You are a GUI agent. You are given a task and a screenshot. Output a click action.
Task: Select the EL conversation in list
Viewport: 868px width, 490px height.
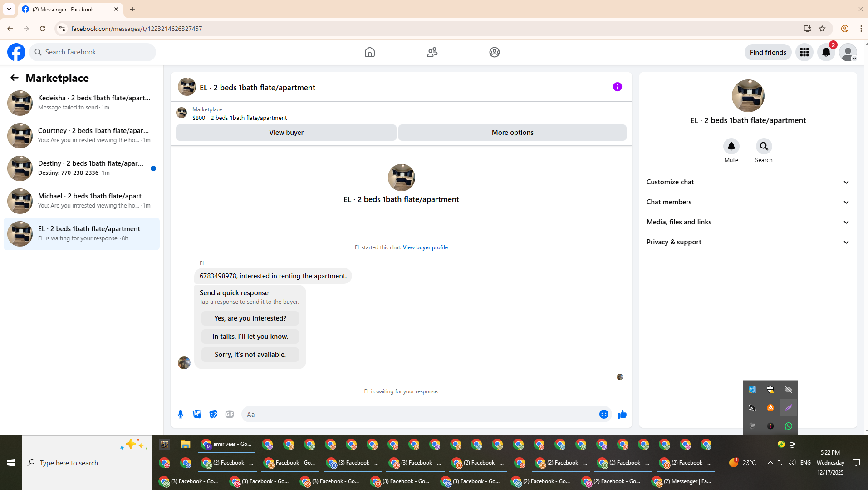[x=82, y=233]
